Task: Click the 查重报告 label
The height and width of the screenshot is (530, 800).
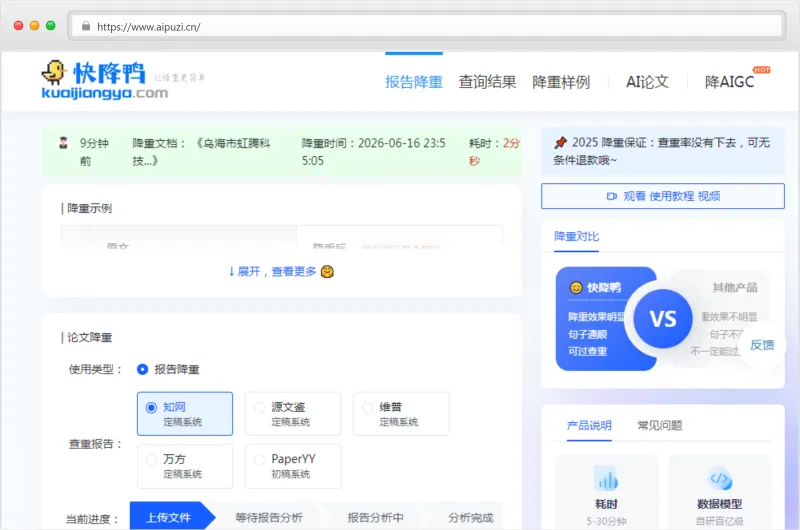Action: point(96,444)
